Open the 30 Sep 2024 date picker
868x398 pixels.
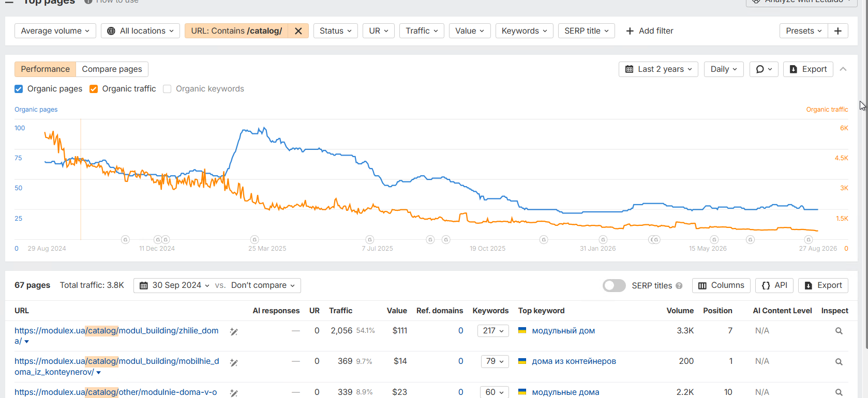(x=174, y=285)
